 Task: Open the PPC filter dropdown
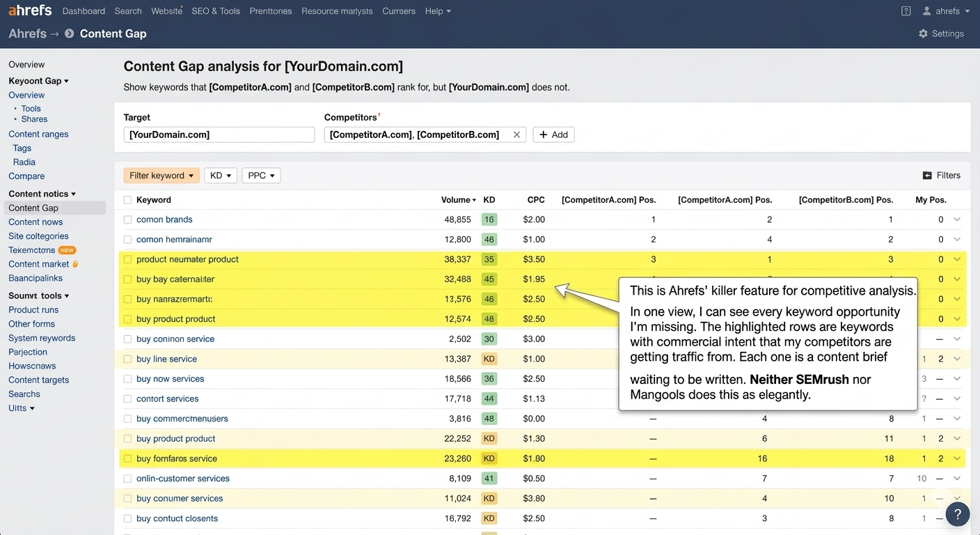coord(261,176)
